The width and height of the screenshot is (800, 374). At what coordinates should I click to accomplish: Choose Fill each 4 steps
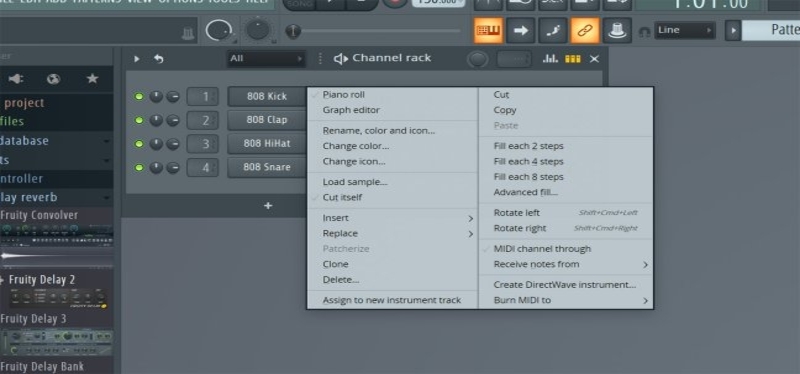click(x=529, y=161)
